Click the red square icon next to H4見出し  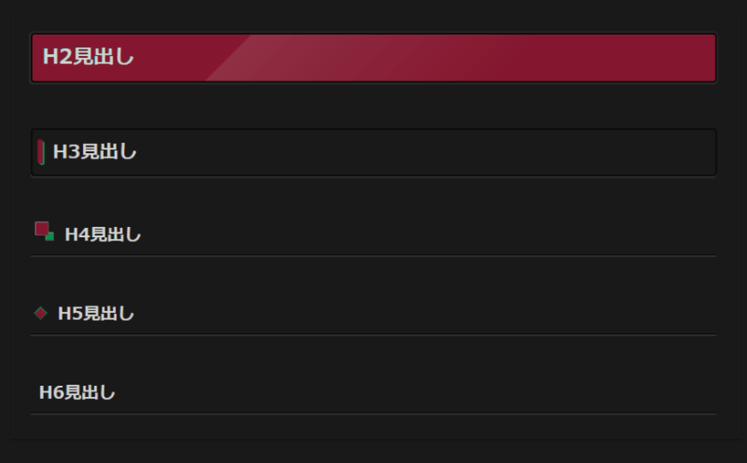tap(42, 230)
